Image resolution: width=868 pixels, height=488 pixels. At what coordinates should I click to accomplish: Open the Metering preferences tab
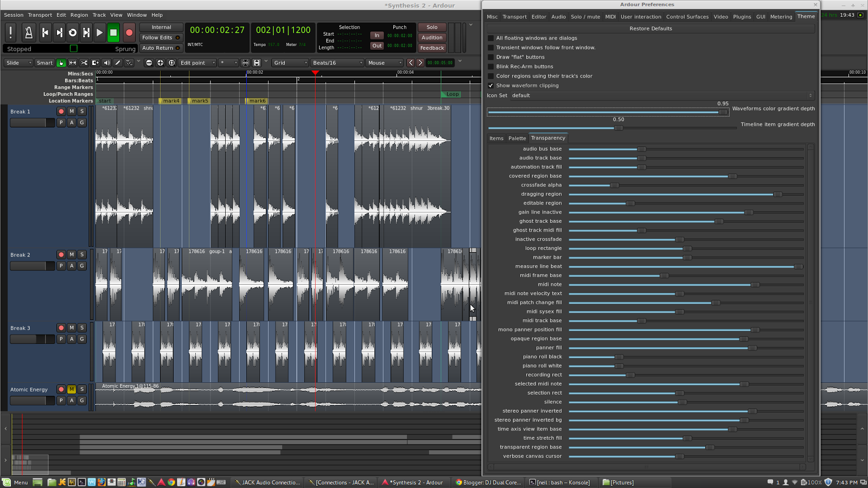pos(781,17)
